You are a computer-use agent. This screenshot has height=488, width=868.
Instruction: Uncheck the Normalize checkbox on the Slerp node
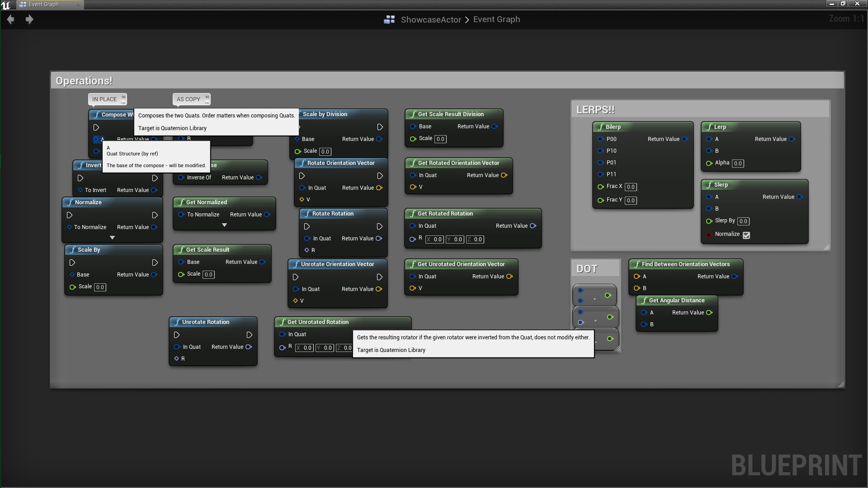coord(746,235)
